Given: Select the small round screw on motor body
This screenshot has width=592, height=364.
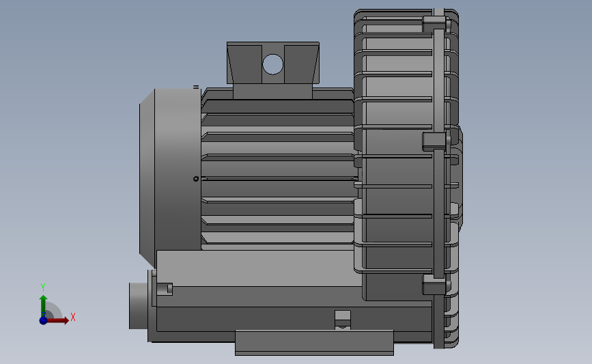Looking at the screenshot, I should (195, 179).
